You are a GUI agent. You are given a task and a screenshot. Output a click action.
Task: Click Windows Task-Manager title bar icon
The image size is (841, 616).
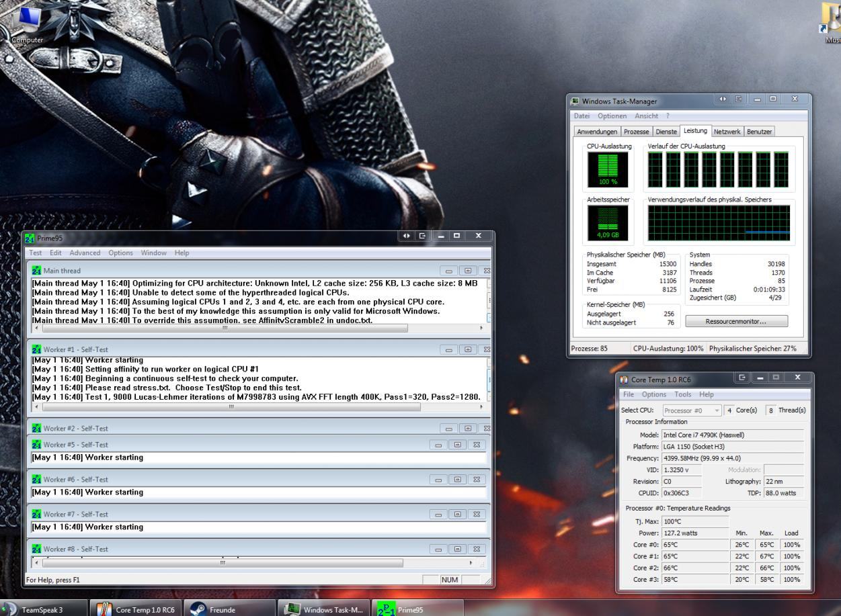coord(575,101)
